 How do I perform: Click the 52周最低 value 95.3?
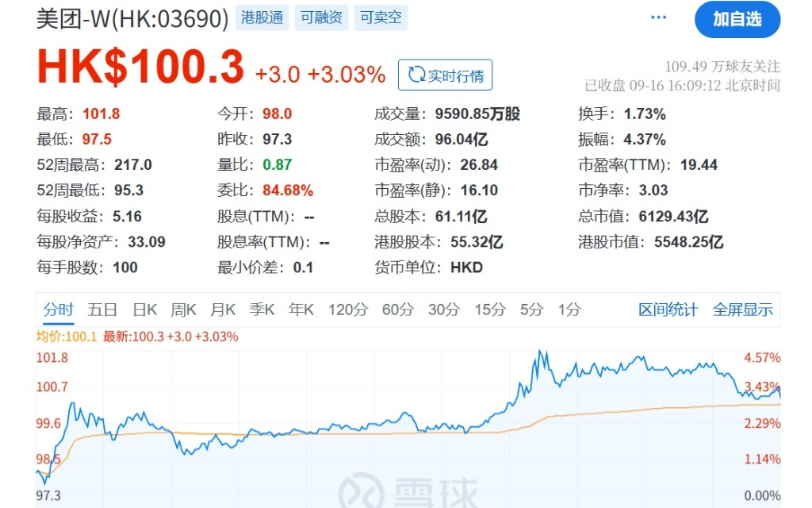point(129,190)
